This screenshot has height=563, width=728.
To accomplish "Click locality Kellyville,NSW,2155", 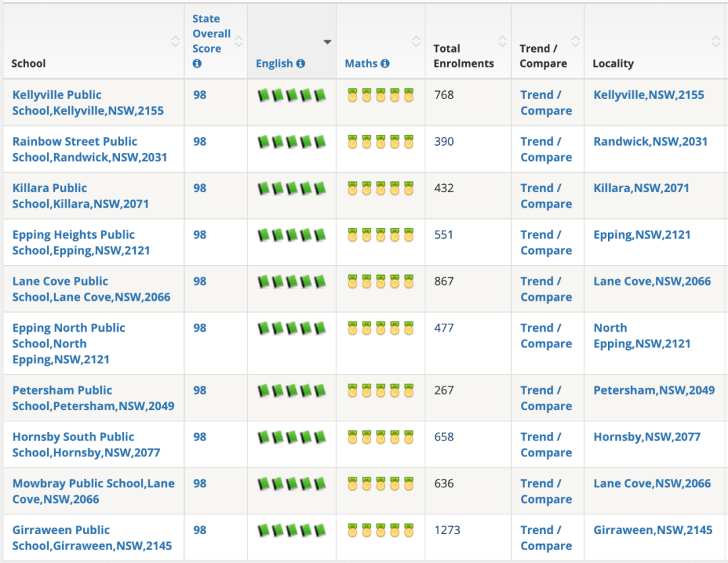I will tap(648, 95).
